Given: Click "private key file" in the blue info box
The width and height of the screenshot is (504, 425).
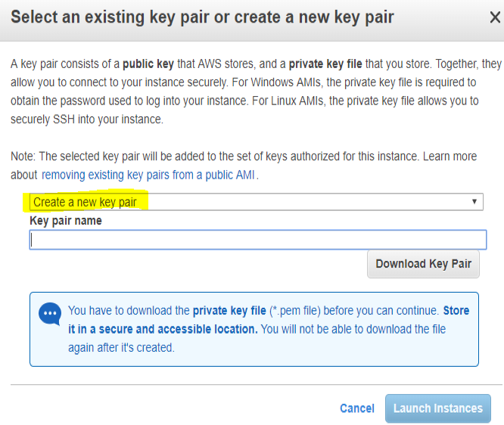Looking at the screenshot, I should 229,311.
